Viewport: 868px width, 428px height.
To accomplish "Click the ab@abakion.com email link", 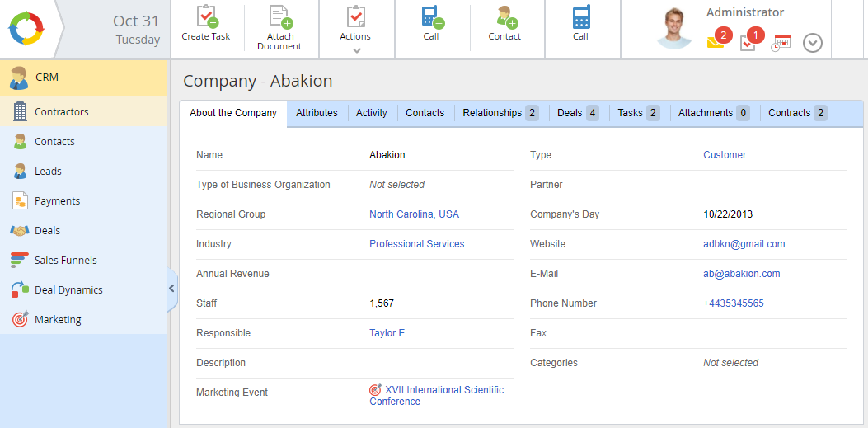I will click(741, 274).
